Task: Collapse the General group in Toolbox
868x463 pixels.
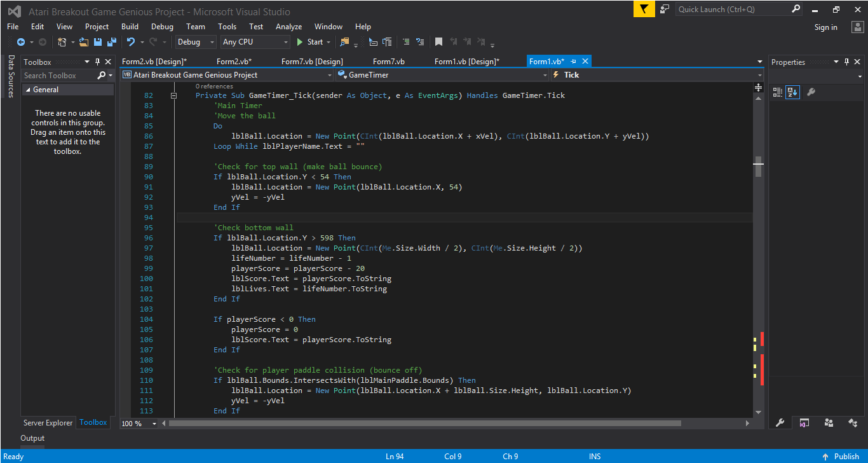Action: click(27, 90)
